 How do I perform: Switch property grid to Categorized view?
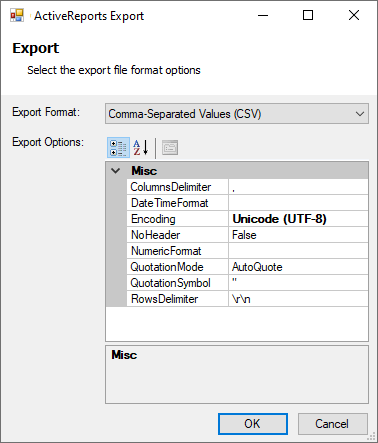pos(118,148)
